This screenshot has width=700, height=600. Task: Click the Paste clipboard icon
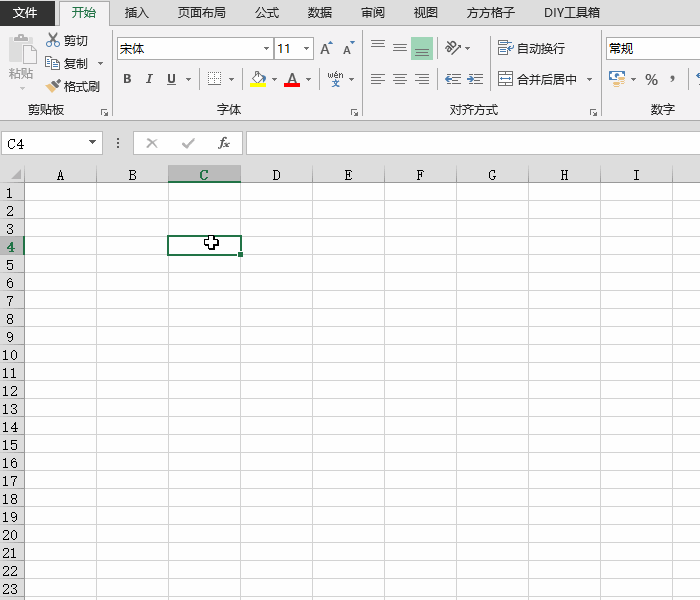22,49
